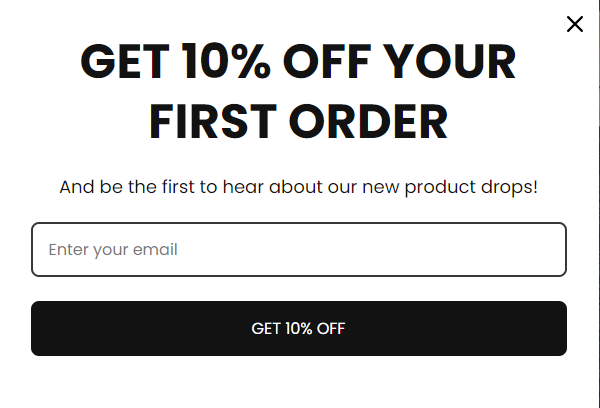Viewport: 600px width, 408px height.
Task: Click the white 'GET 10% OFF' button label
Action: 299,328
